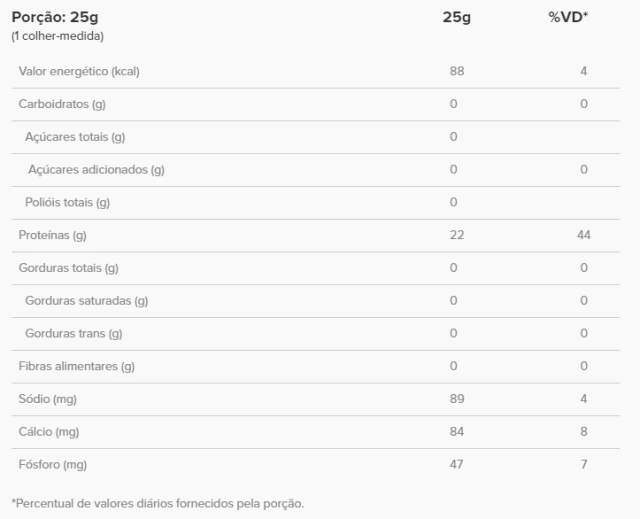Image resolution: width=640 pixels, height=519 pixels.
Task: Click the protein value 22
Action: point(457,235)
